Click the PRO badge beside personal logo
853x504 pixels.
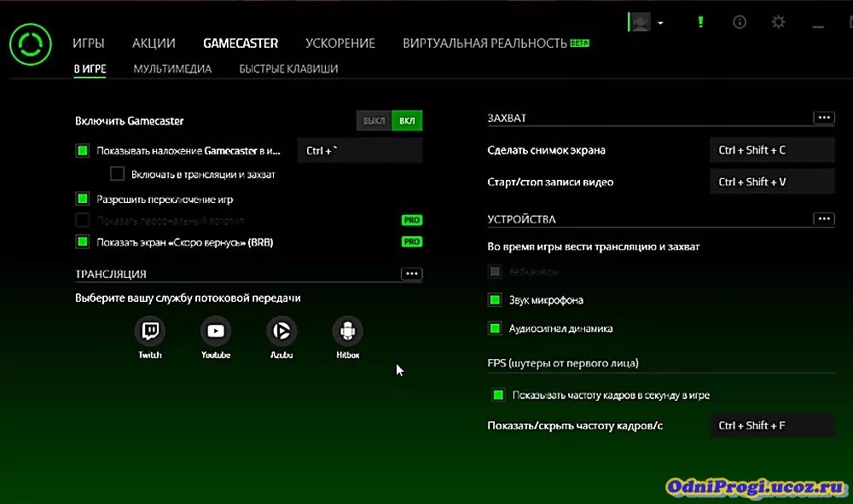point(412,220)
